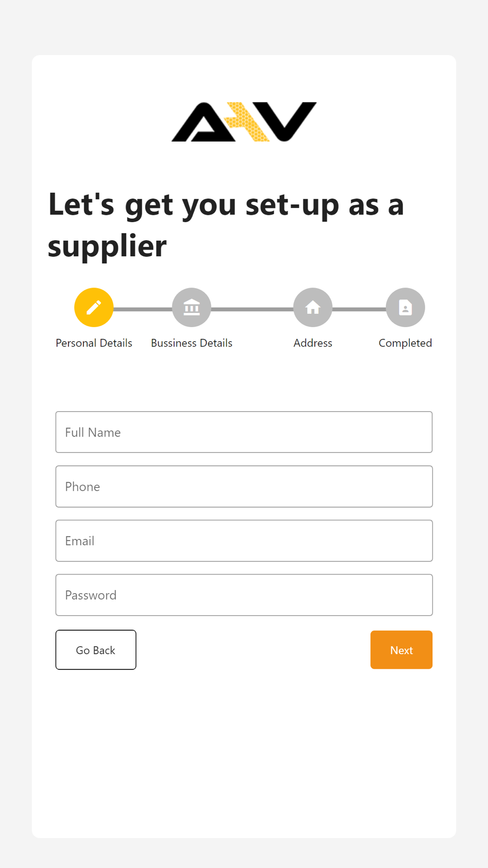The width and height of the screenshot is (488, 868).
Task: Click the AHV logo at top
Action: pyautogui.click(x=244, y=122)
